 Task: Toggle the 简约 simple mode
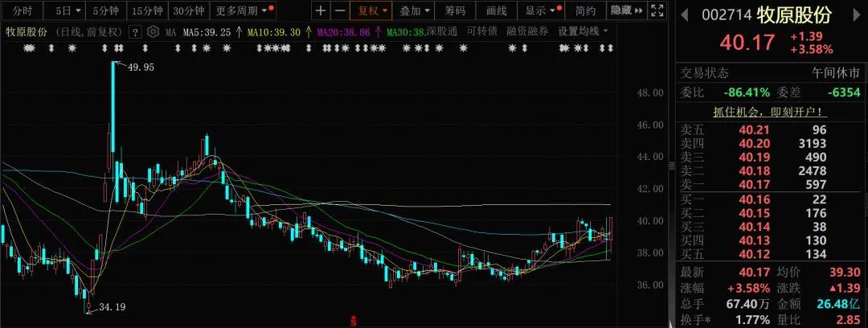tap(586, 11)
